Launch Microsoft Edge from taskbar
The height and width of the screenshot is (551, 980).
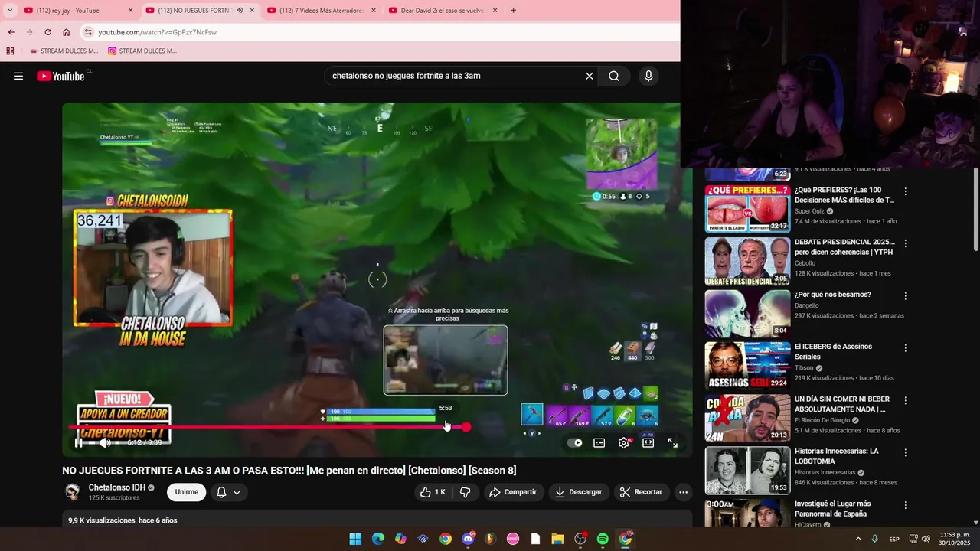(378, 539)
